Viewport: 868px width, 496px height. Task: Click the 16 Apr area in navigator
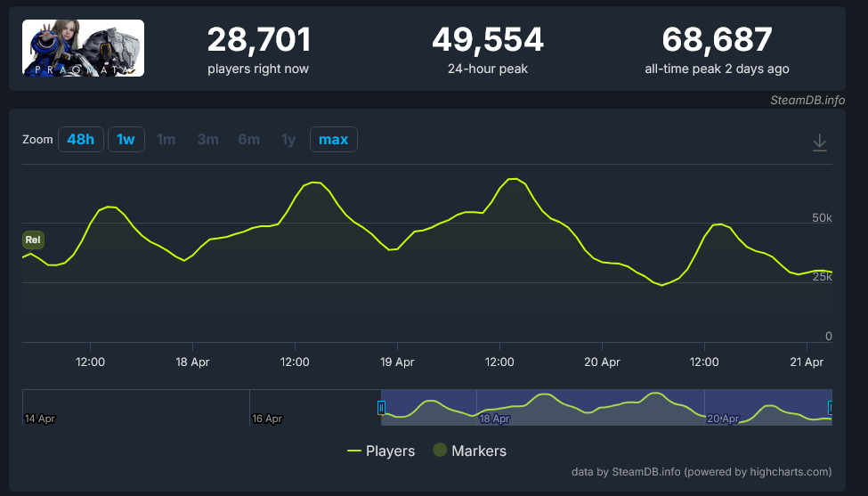tap(267, 418)
